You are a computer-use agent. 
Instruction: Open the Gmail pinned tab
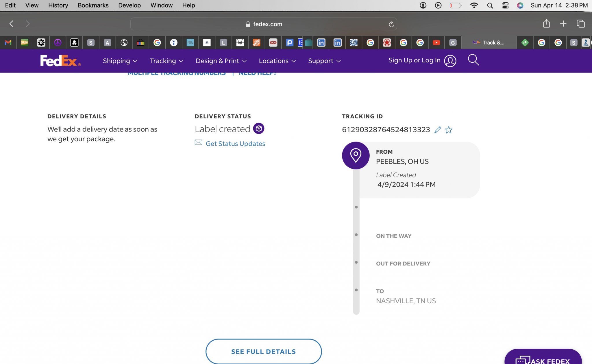[x=8, y=43]
